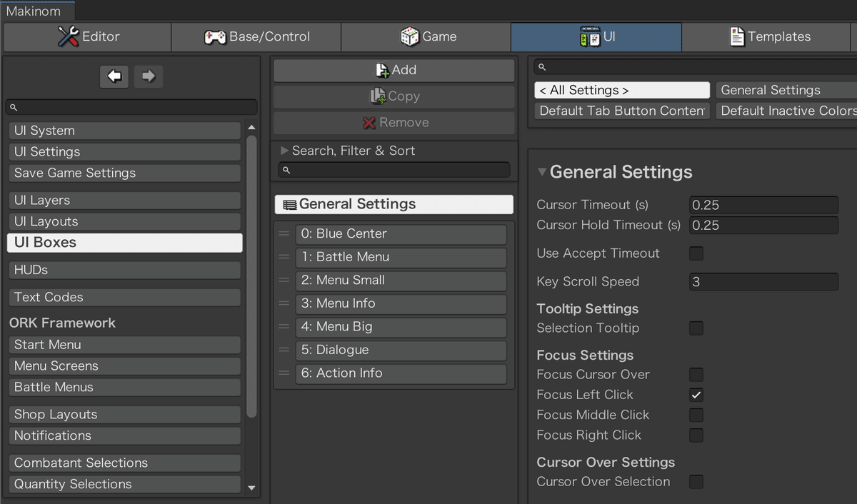Open the HUDs section

point(125,270)
